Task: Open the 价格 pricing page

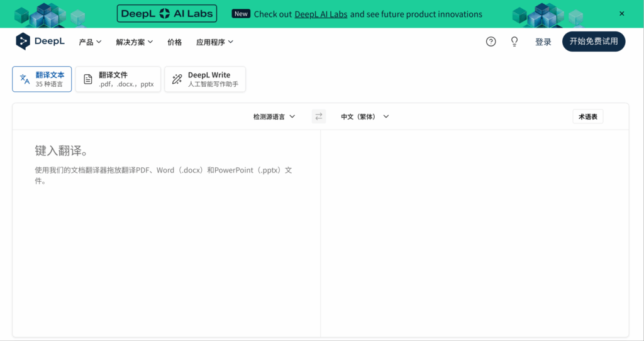Action: point(174,42)
